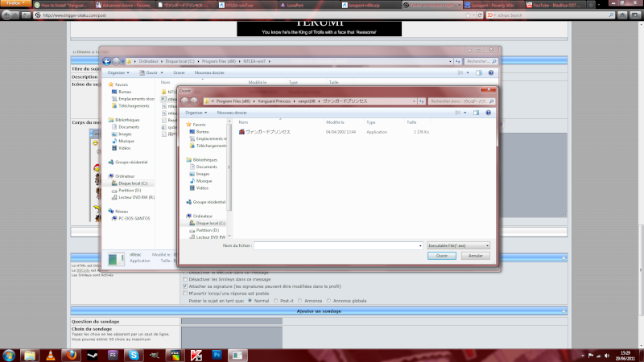Select Program Files (x86) in the dialog breadcrumb
This screenshot has width=644, height=362.
pos(233,101)
